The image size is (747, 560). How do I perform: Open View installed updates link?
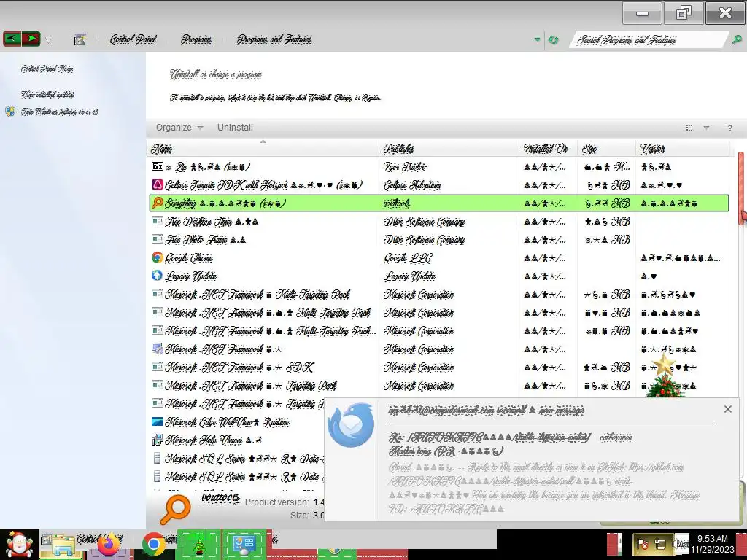point(47,95)
